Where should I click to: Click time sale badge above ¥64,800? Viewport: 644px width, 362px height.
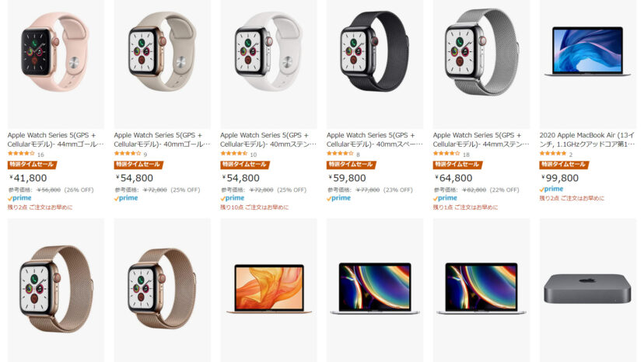click(457, 165)
